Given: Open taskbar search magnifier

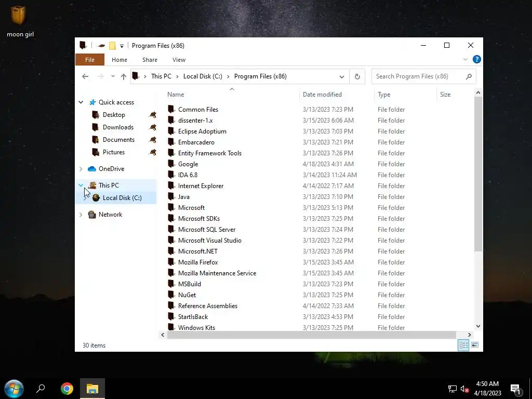Looking at the screenshot, I should click(x=41, y=389).
